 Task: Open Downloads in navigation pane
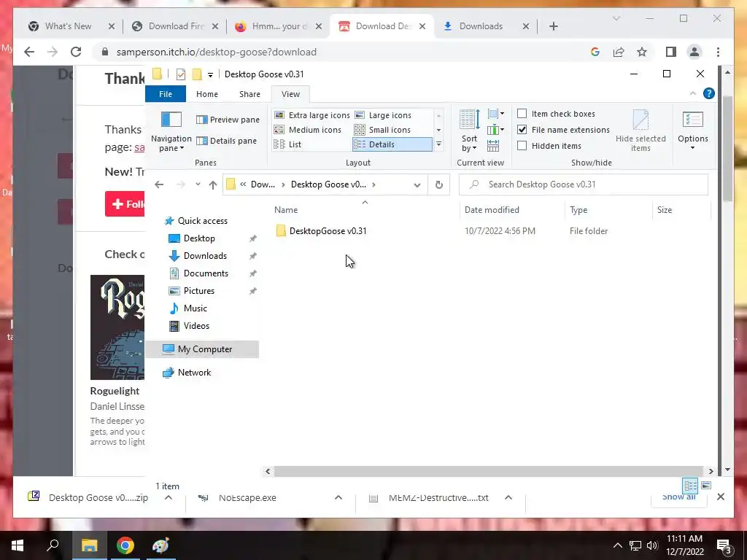(205, 256)
